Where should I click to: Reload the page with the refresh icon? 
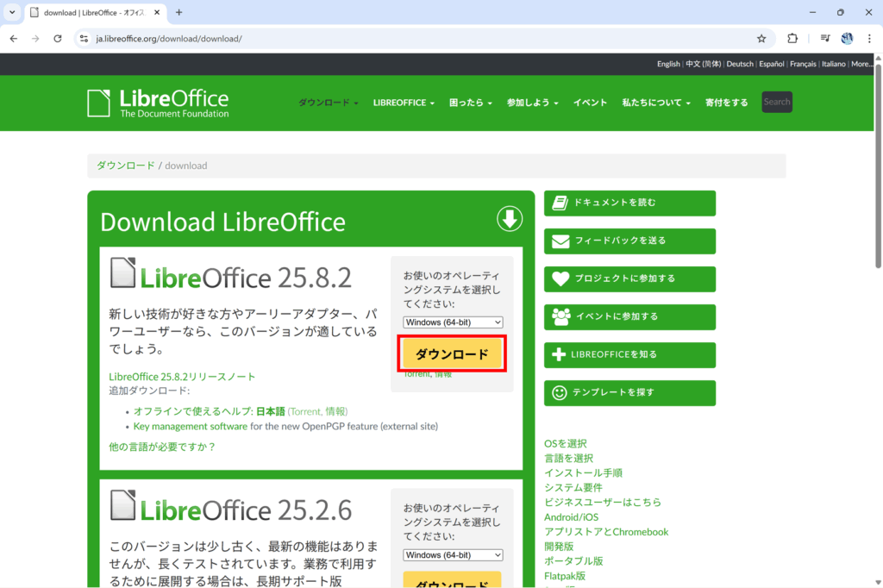[x=58, y=39]
